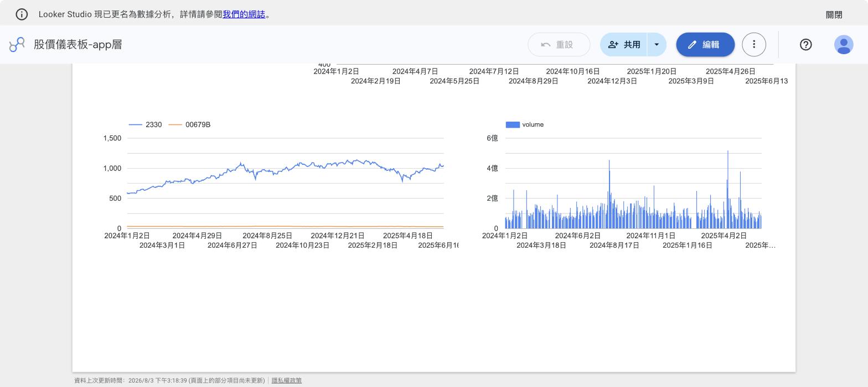
Task: Click the 6億 y-axis label
Action: click(x=492, y=138)
